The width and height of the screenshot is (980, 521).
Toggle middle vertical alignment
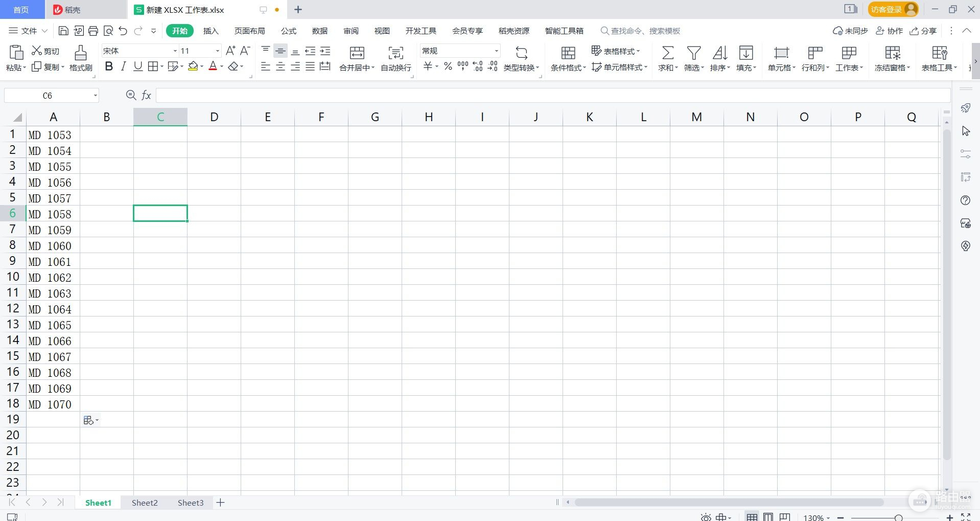tap(281, 51)
